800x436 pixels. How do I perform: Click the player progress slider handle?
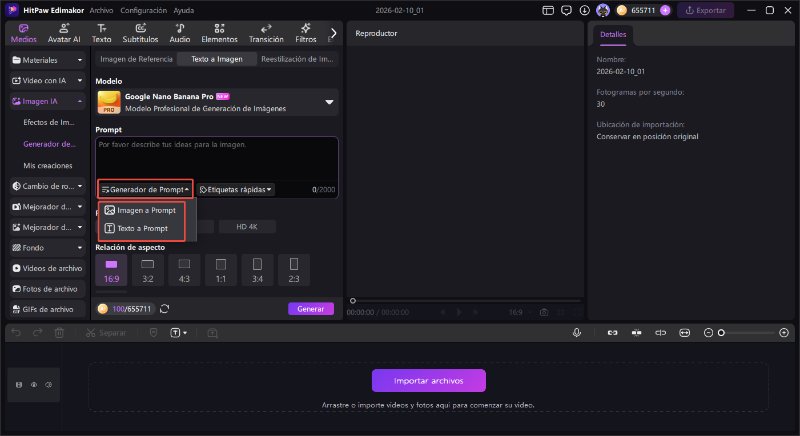pos(353,301)
